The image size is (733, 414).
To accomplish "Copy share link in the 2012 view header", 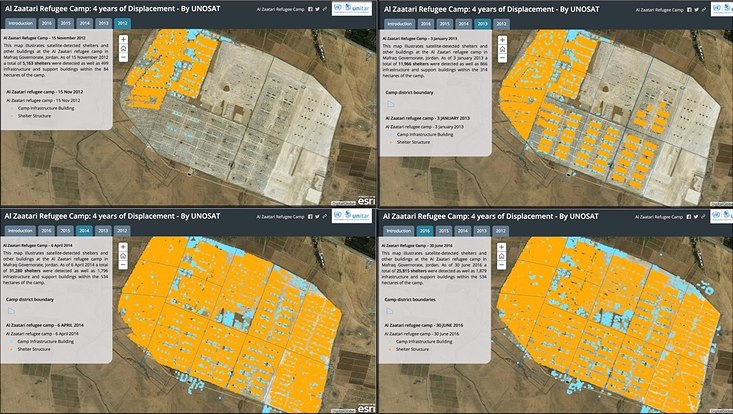I will pos(325,9).
